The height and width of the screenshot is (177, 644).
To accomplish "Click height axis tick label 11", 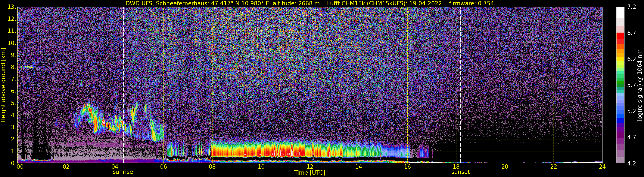I will coord(12,31).
